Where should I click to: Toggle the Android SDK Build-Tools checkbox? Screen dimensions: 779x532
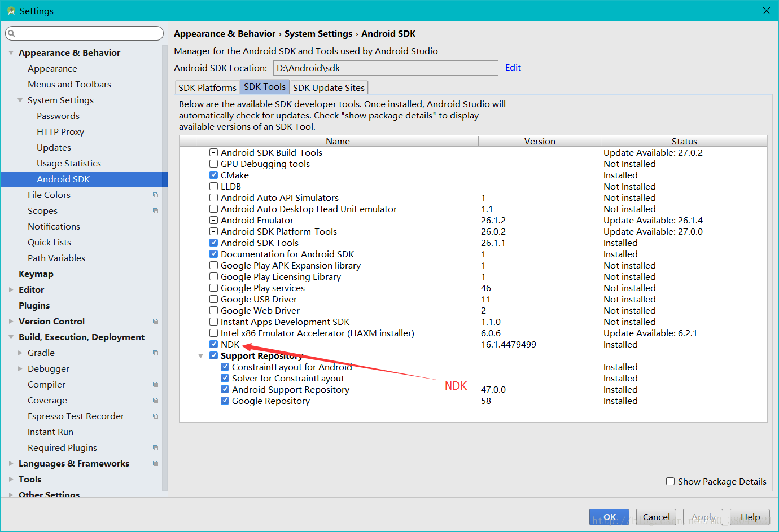pos(213,152)
